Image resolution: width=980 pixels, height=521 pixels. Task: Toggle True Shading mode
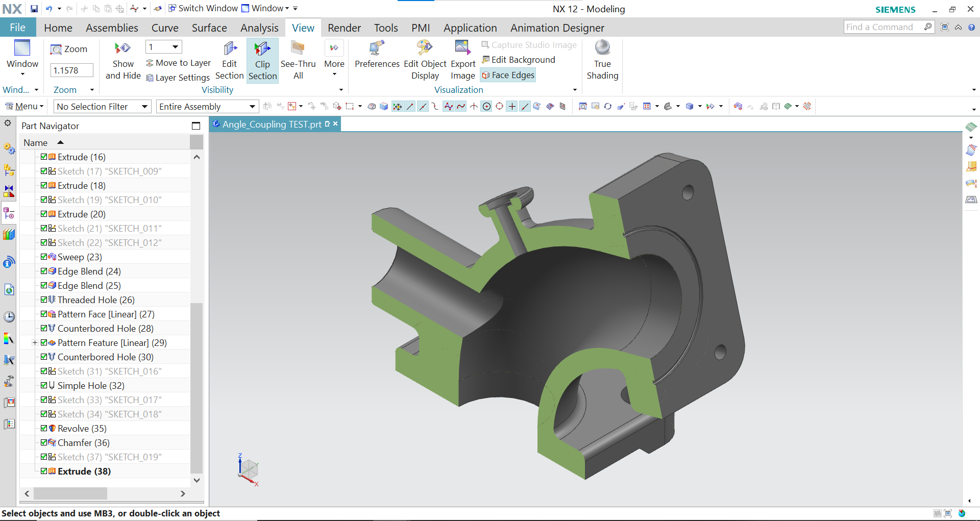602,60
